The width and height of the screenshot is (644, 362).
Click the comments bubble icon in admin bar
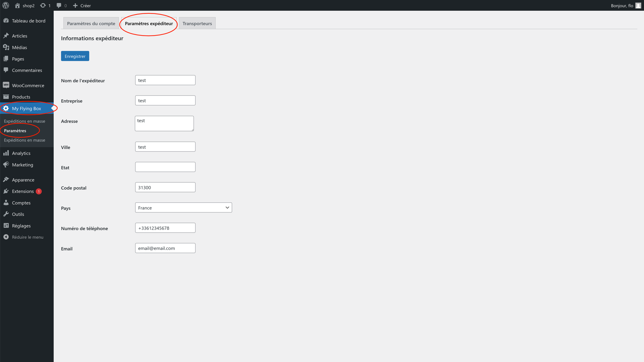click(59, 5)
